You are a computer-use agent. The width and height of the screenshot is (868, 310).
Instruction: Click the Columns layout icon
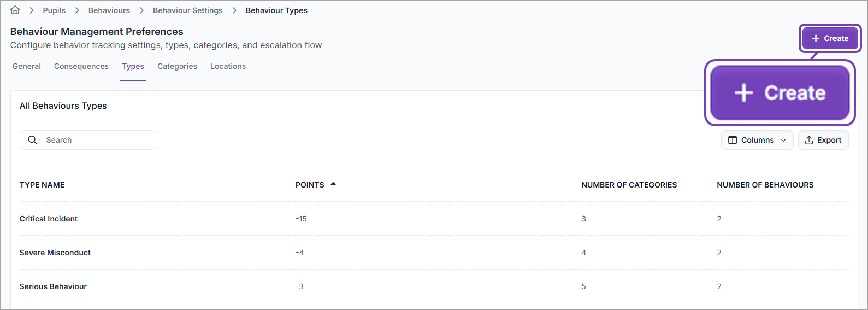733,140
